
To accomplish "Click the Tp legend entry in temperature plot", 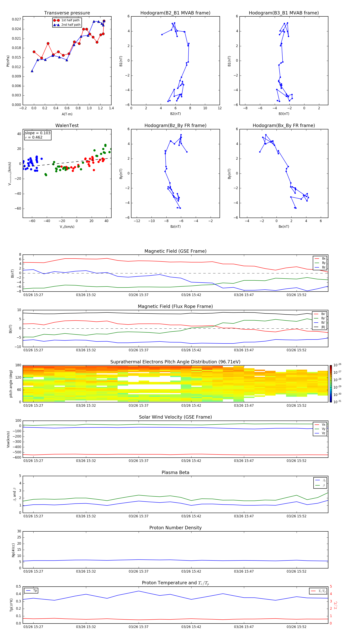I will click(31, 591).
